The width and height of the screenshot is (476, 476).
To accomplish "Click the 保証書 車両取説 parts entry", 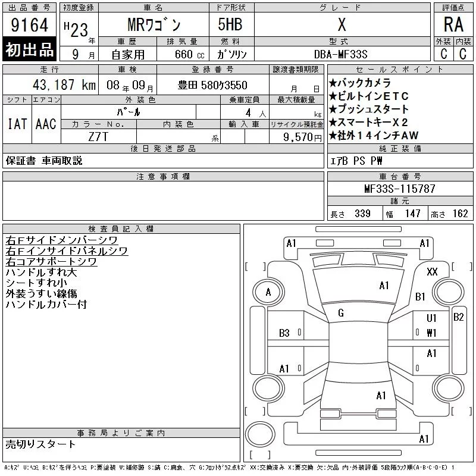I will [44, 161].
